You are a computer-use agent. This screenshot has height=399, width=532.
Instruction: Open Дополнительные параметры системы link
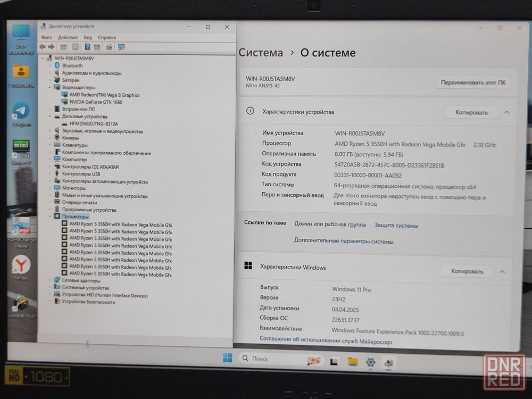(x=344, y=241)
